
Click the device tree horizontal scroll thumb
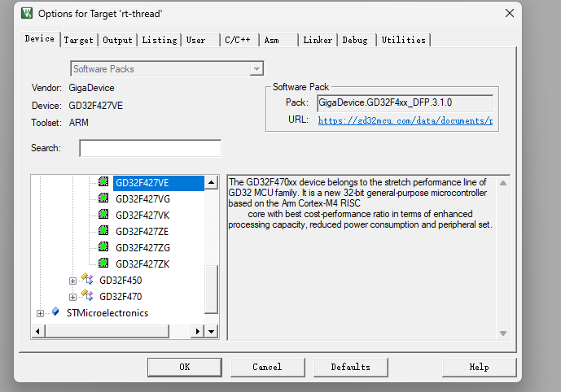(107, 331)
